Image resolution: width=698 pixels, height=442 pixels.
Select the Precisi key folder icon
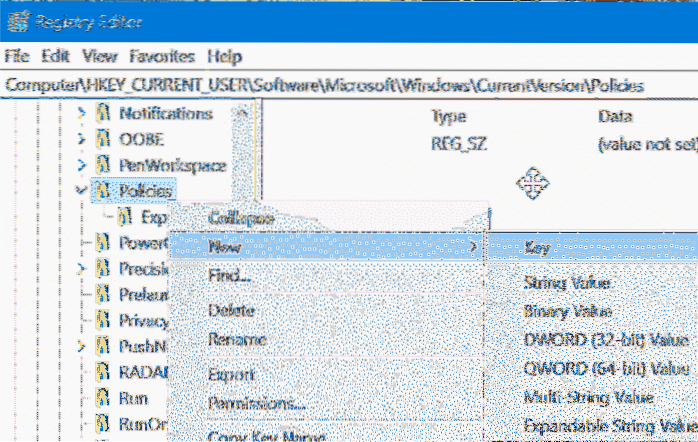pos(103,268)
